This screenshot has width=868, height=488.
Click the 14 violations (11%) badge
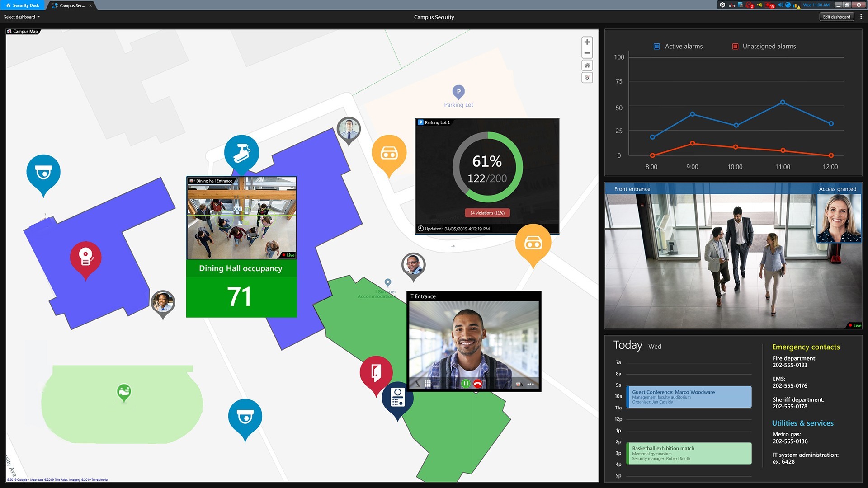(487, 213)
